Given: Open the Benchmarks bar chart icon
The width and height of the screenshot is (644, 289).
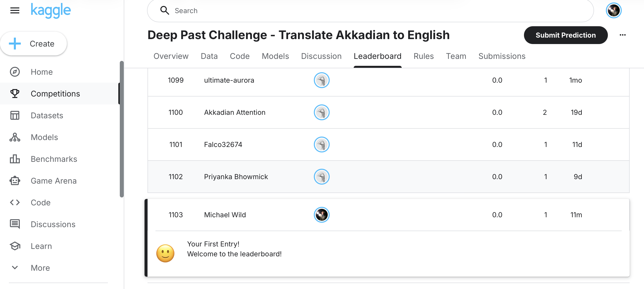Looking at the screenshot, I should click(x=15, y=159).
